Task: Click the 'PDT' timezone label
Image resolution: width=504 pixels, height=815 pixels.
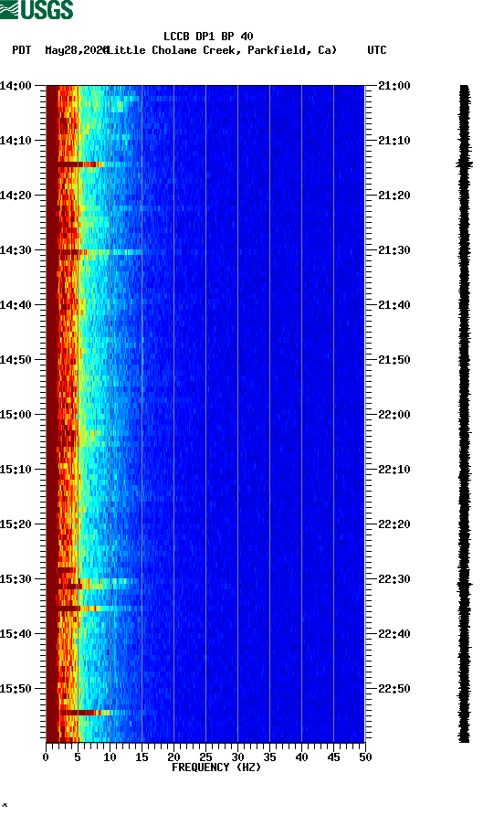Action: tap(22, 50)
